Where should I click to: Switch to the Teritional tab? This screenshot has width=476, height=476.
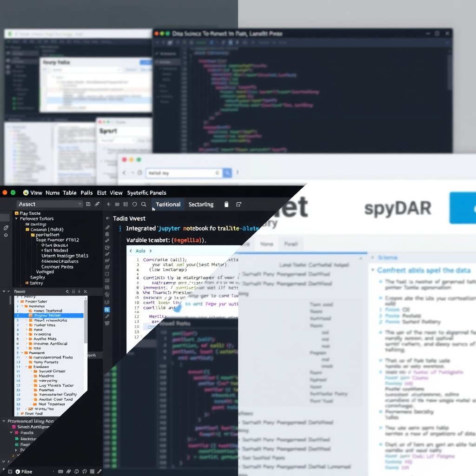coord(168,205)
